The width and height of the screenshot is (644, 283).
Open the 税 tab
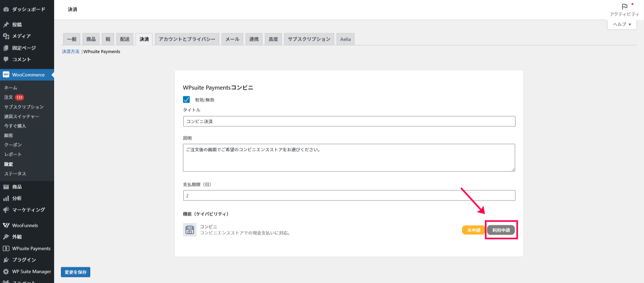[x=108, y=39]
